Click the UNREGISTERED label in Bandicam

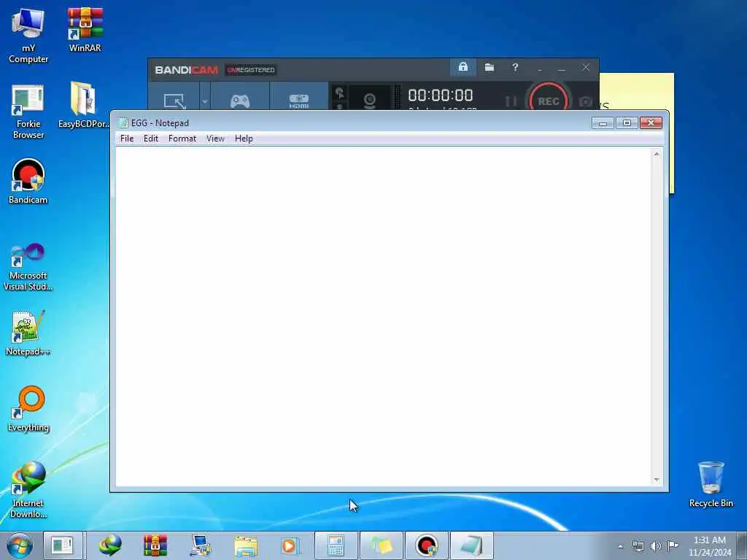coord(251,70)
